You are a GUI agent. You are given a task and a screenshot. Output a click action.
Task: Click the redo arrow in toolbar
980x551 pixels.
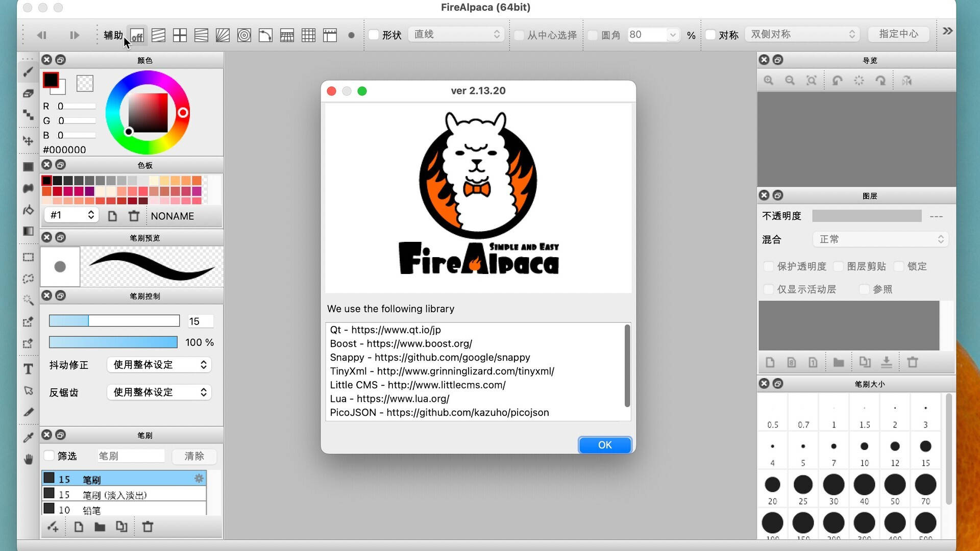(75, 35)
